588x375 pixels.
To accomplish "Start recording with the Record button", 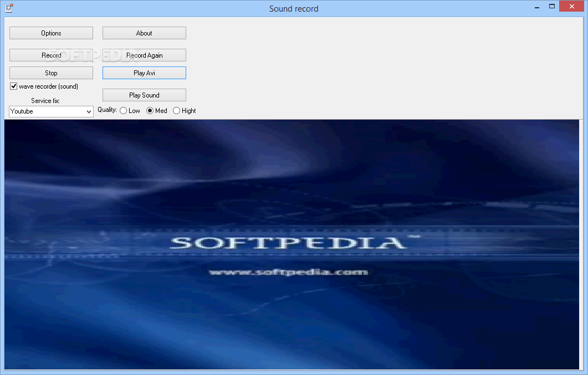I will tap(51, 55).
